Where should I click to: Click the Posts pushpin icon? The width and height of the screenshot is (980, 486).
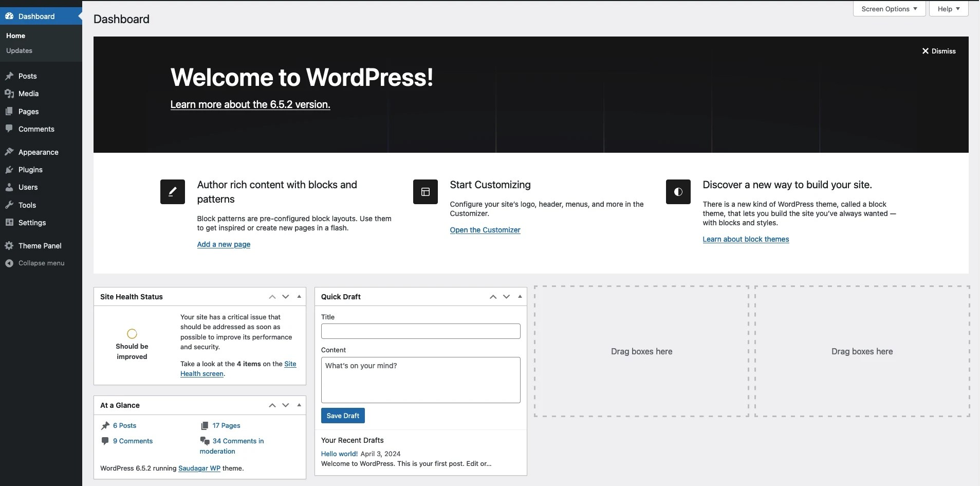coord(9,76)
